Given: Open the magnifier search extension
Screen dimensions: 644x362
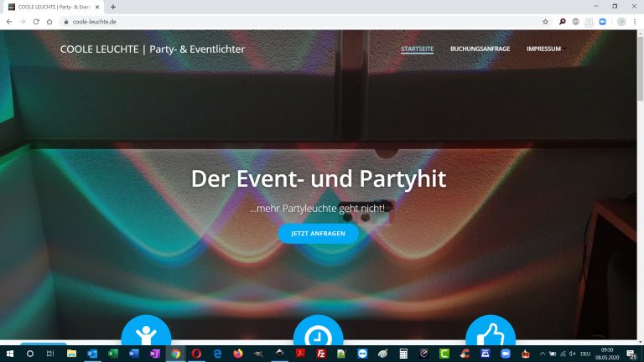Looking at the screenshot, I should point(563,22).
